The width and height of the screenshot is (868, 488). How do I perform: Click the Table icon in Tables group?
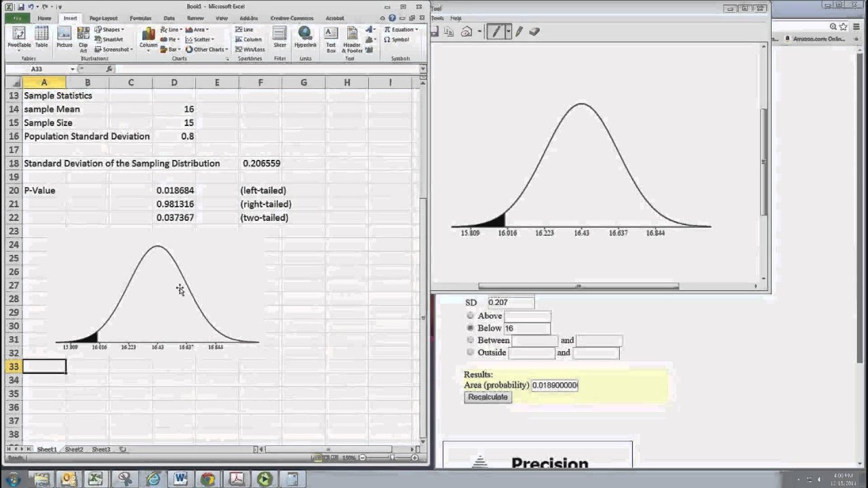41,38
